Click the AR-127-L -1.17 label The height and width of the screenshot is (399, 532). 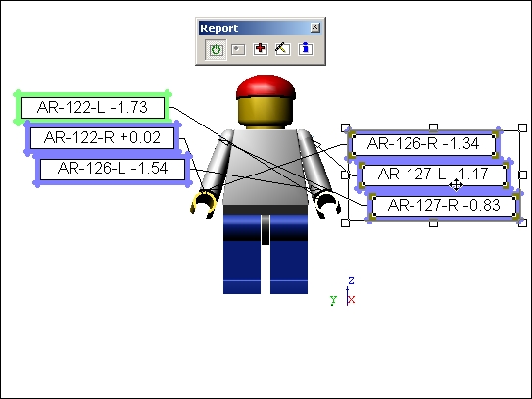tap(434, 175)
